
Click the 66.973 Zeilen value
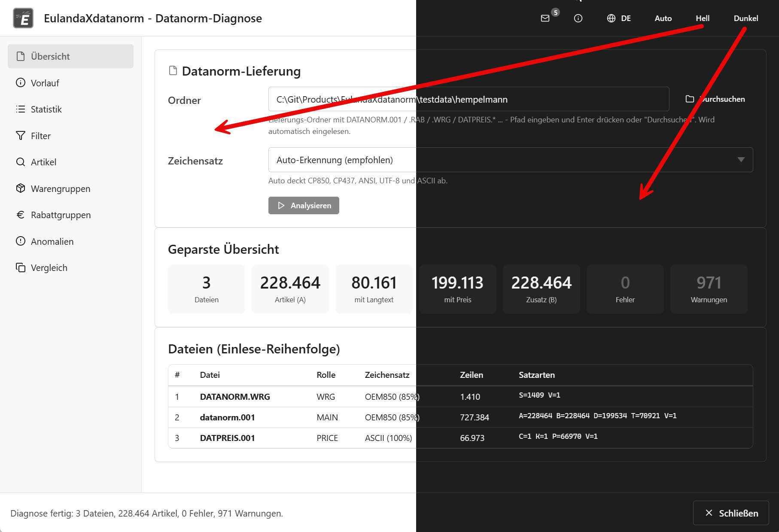coord(472,438)
